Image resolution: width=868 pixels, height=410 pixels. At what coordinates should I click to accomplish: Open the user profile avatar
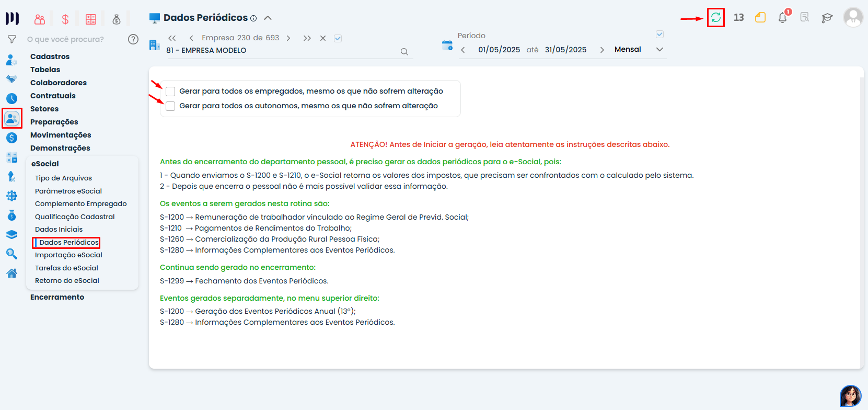pyautogui.click(x=853, y=17)
